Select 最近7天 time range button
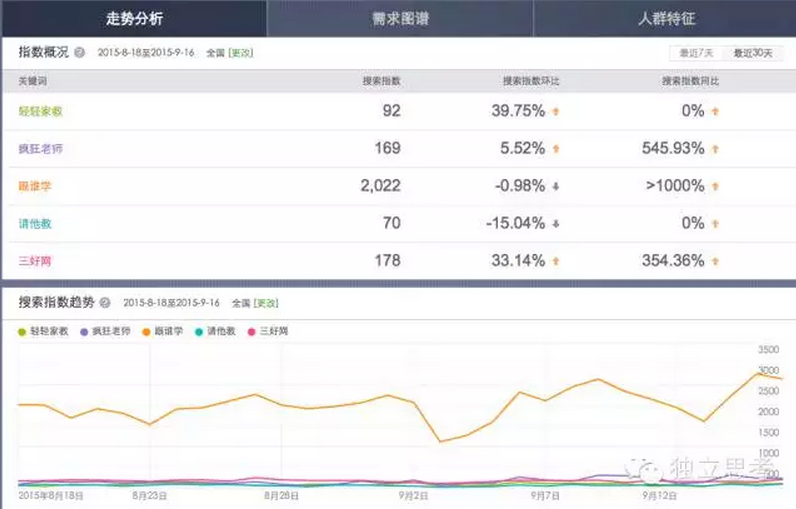 click(x=696, y=53)
